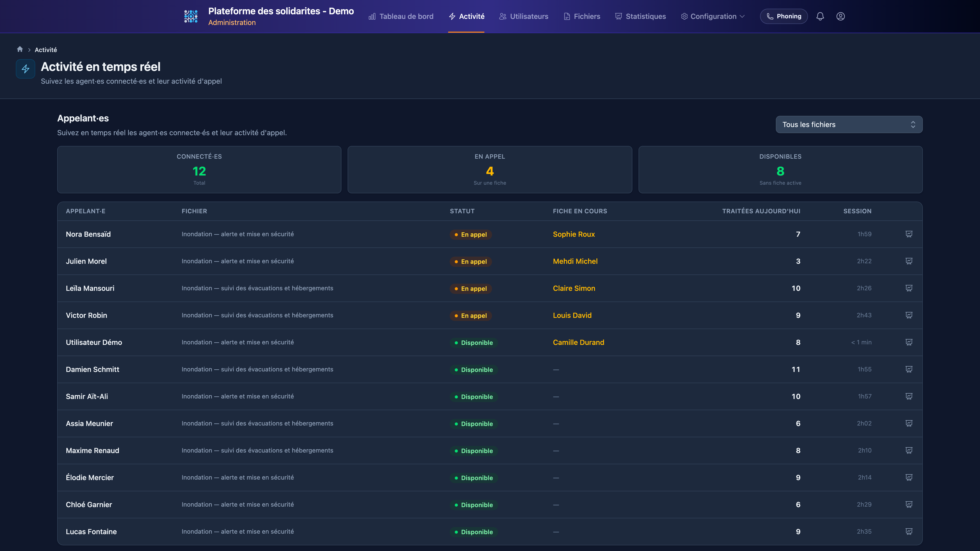Open the user account icon
This screenshot has width=980, height=551.
point(840,16)
